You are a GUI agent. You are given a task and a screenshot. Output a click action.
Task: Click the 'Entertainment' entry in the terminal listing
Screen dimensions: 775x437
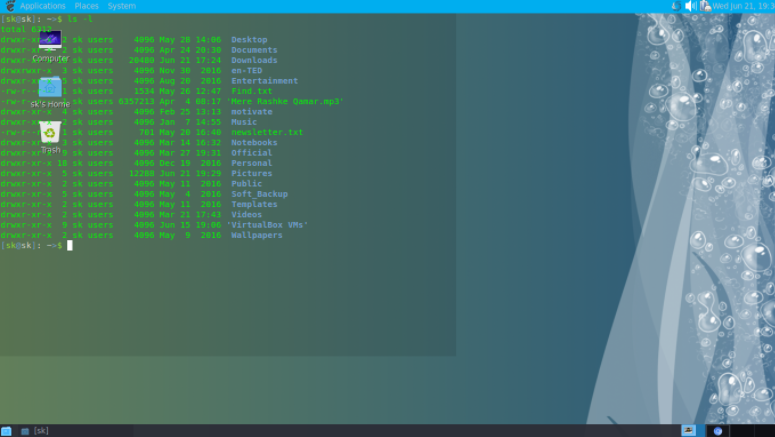pos(264,81)
